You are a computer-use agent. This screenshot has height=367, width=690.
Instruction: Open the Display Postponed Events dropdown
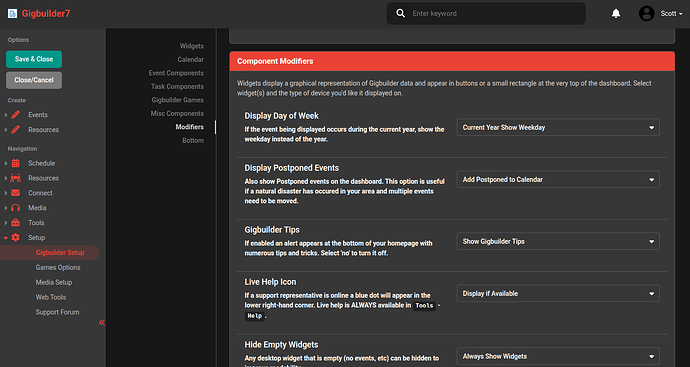pos(558,180)
